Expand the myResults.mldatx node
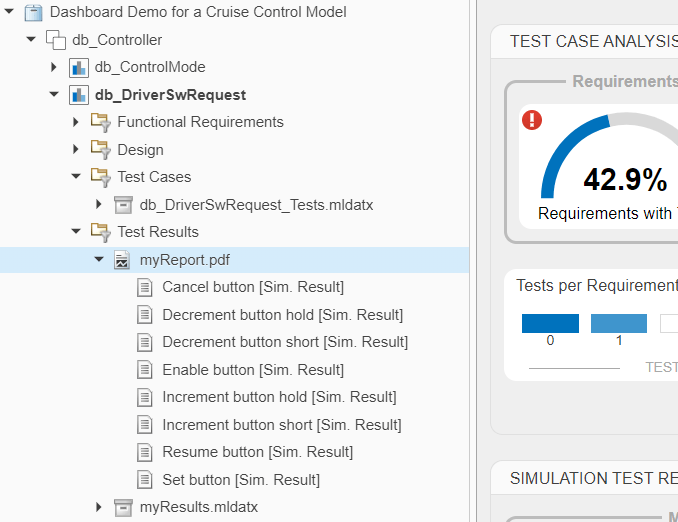The width and height of the screenshot is (678, 522). [x=99, y=507]
